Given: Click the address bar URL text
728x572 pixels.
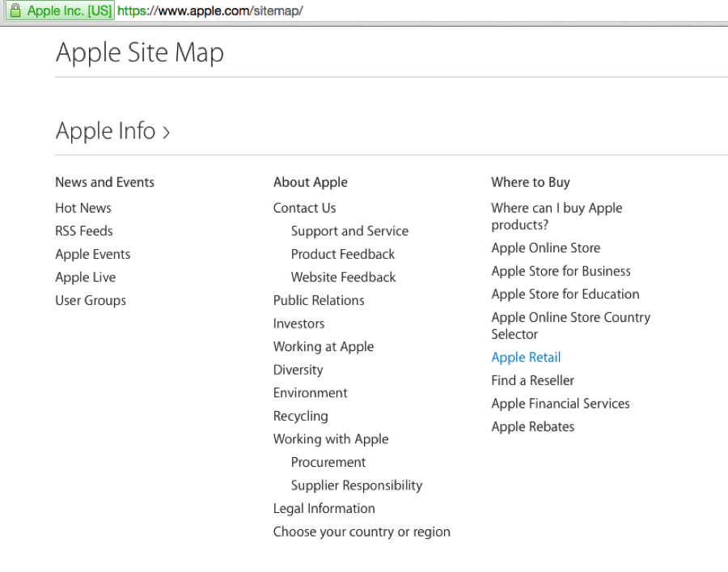Looking at the screenshot, I should (210, 11).
